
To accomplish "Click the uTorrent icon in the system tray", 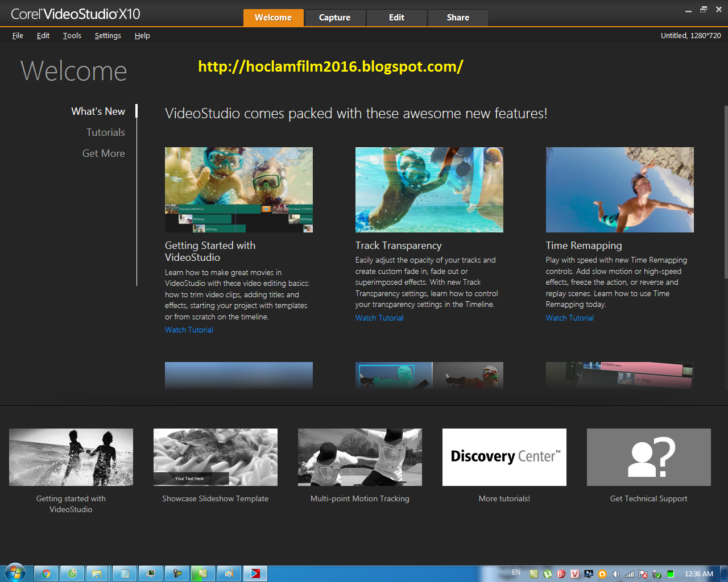I will tap(548, 573).
